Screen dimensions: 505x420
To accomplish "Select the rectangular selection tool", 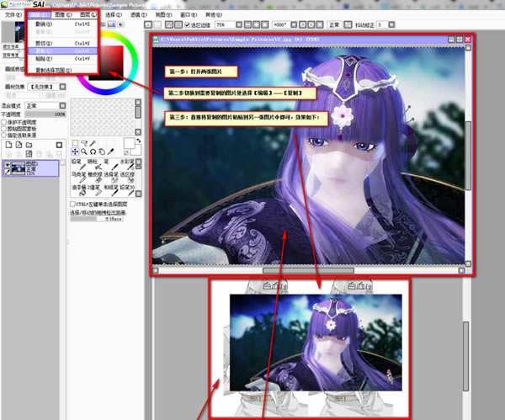I will tap(75, 143).
